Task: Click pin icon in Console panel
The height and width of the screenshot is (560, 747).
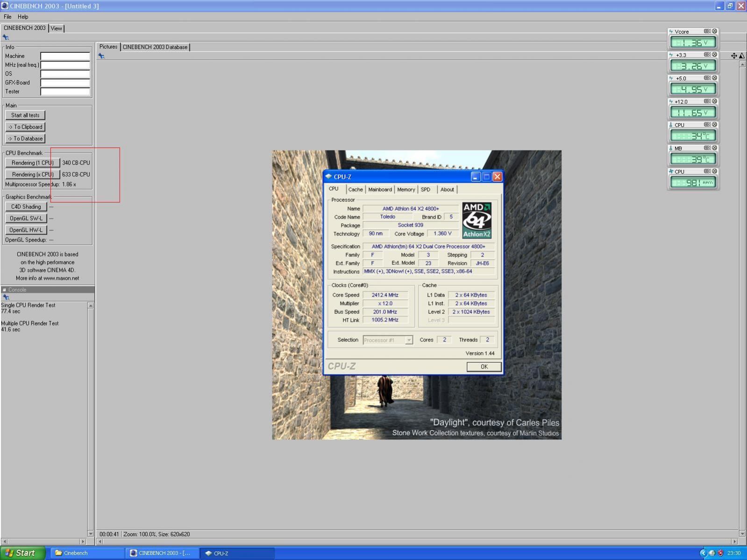Action: pos(6,297)
